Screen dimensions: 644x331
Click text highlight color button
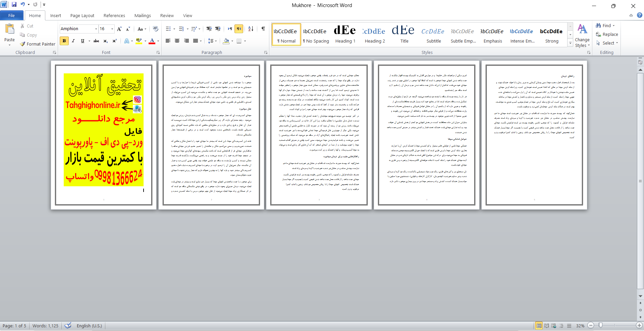coord(139,41)
